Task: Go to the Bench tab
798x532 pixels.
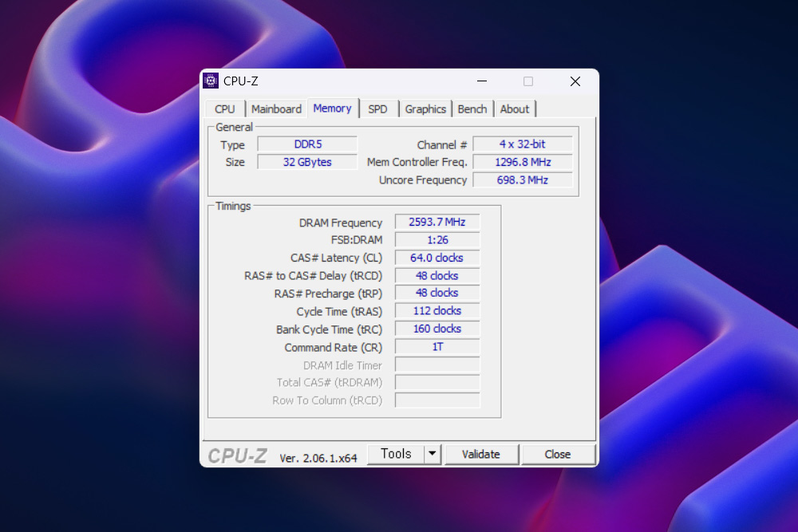Action: pyautogui.click(x=472, y=109)
